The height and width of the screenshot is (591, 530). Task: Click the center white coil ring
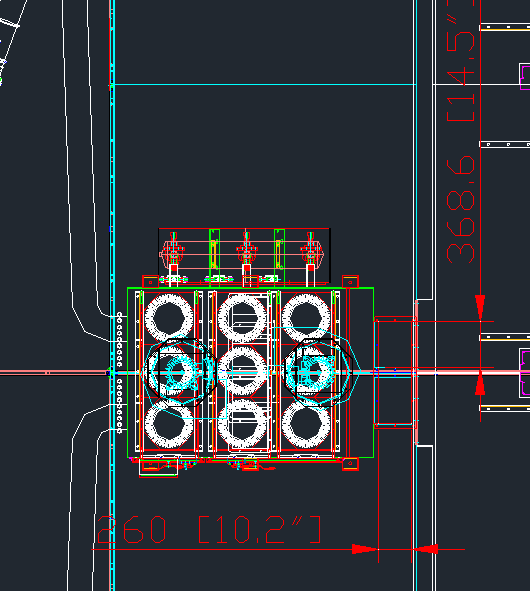click(242, 372)
